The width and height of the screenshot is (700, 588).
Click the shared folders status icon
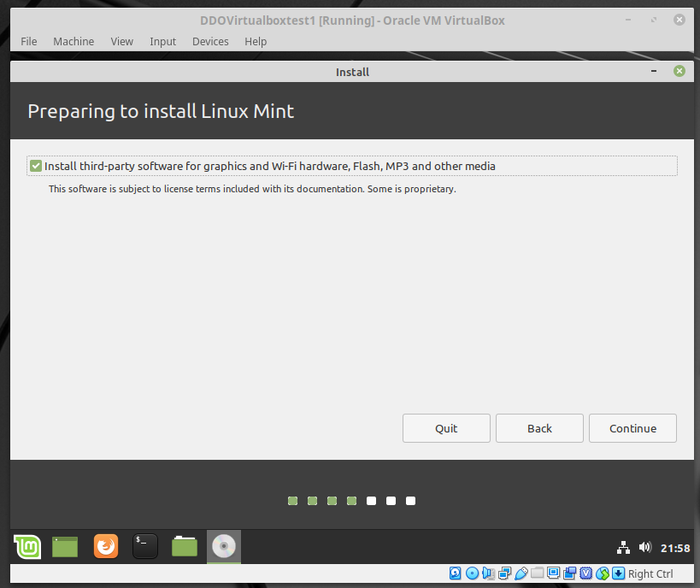pyautogui.click(x=537, y=573)
